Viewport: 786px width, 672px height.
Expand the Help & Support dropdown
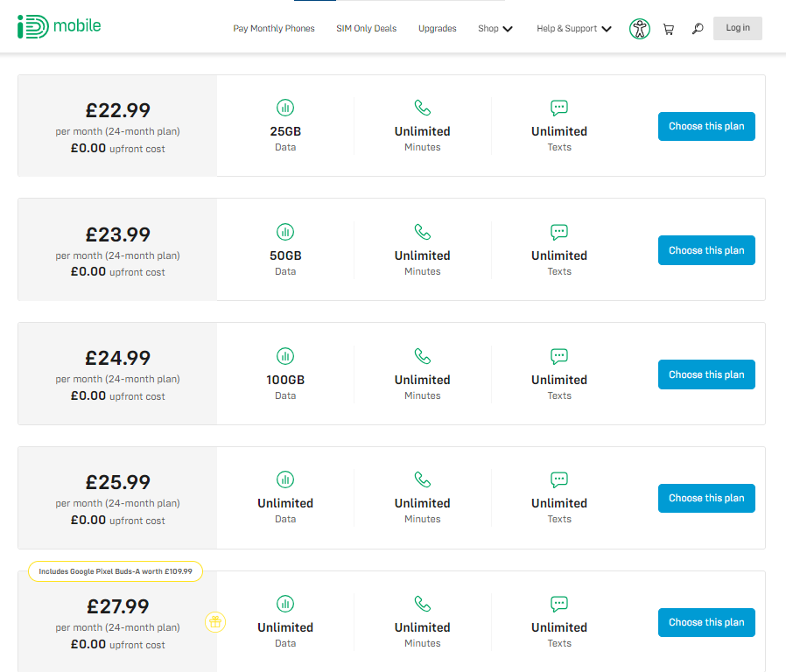point(574,29)
